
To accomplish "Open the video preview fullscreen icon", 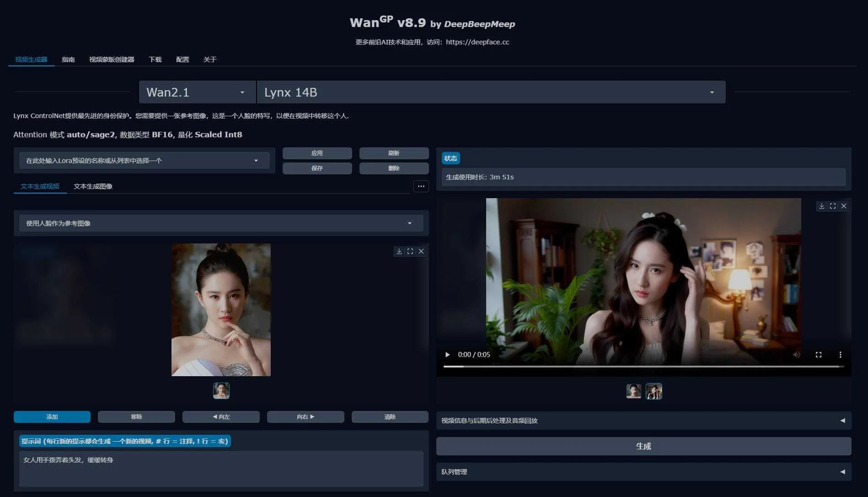I will [x=832, y=206].
